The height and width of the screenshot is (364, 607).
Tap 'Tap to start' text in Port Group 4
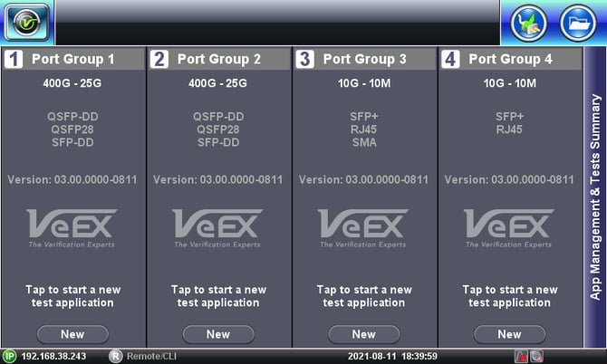tap(510, 296)
